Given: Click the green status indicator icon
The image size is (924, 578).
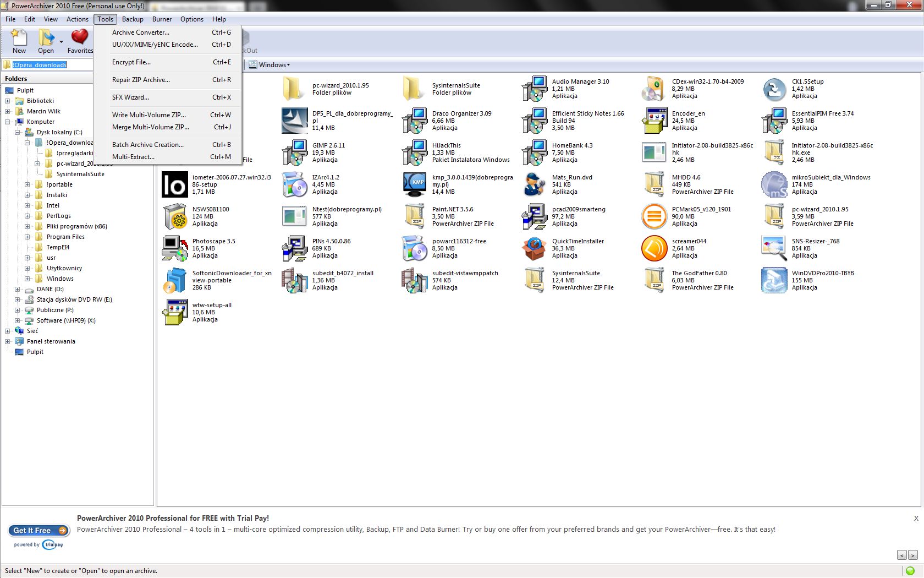Looking at the screenshot, I should (x=910, y=571).
